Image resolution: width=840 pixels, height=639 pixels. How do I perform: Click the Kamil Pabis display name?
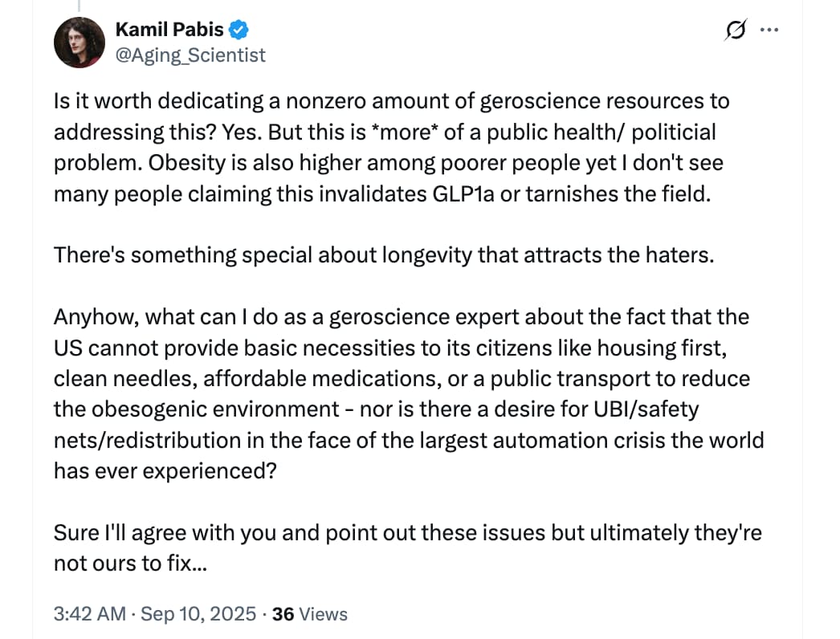click(x=170, y=31)
